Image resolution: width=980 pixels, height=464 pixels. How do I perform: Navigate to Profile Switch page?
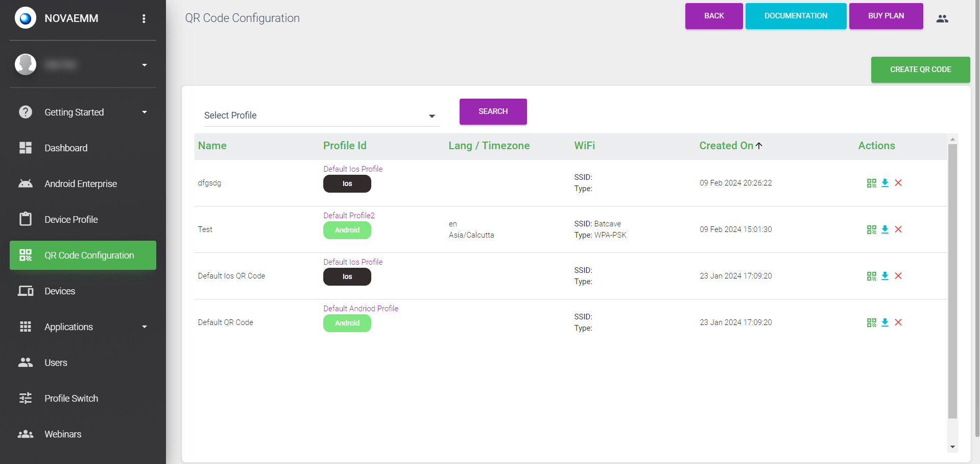(71, 398)
